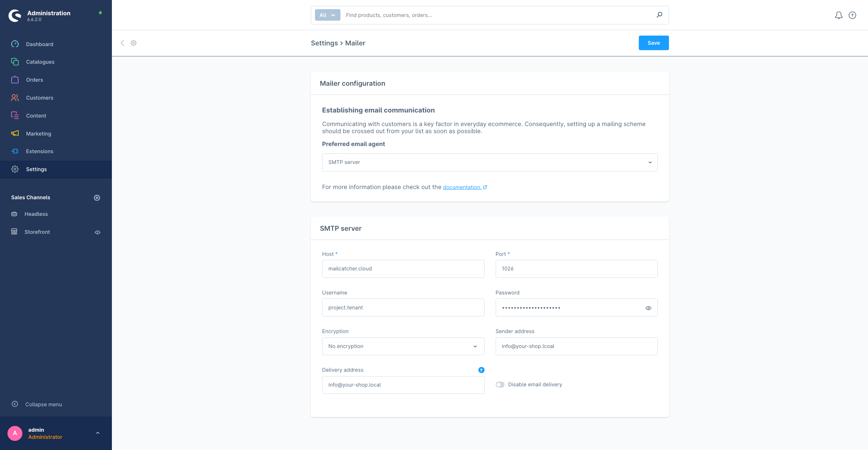Screen dimensions: 868x450
Task: Save the mailer configuration
Action: click(653, 43)
